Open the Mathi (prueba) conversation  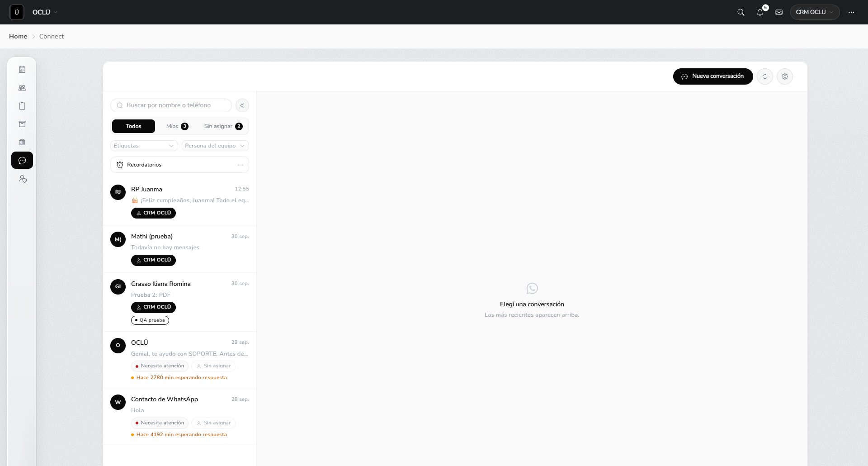[x=179, y=249]
